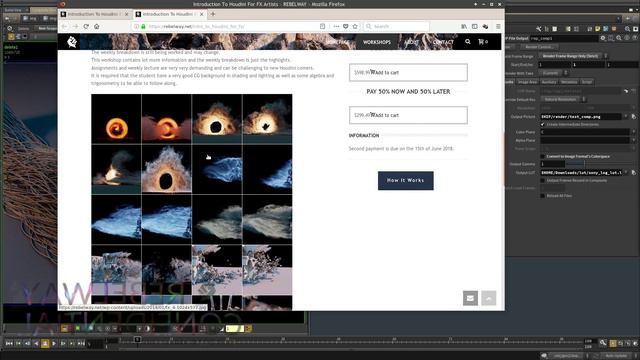Switch to the Script tab
The image size is (640, 360).
click(x=587, y=82)
